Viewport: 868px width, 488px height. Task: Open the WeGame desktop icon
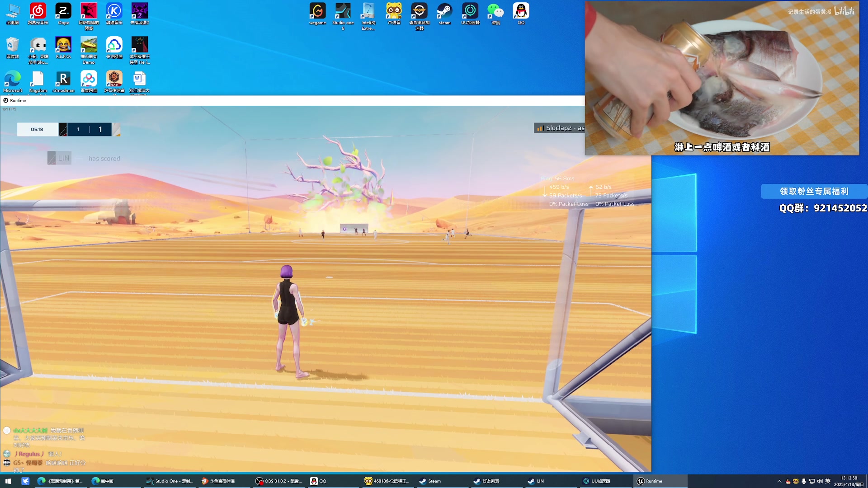[x=317, y=11]
